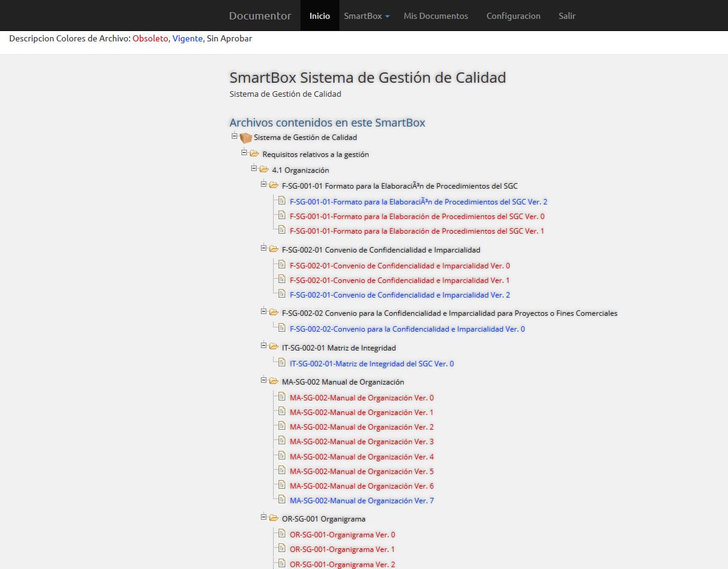The image size is (728, 569).
Task: Click the document icon of OR-SG-001 Organigrama Ver. 1
Action: click(282, 548)
